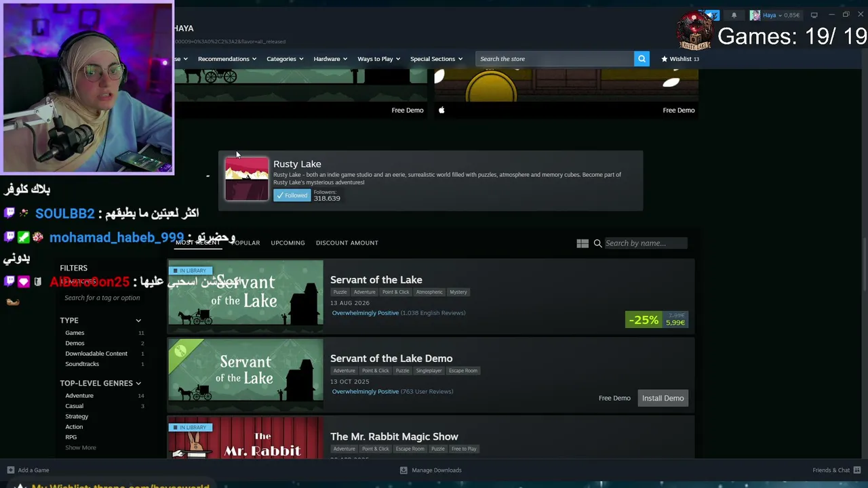Toggle the Followed button for Rusty Lake

click(x=292, y=195)
